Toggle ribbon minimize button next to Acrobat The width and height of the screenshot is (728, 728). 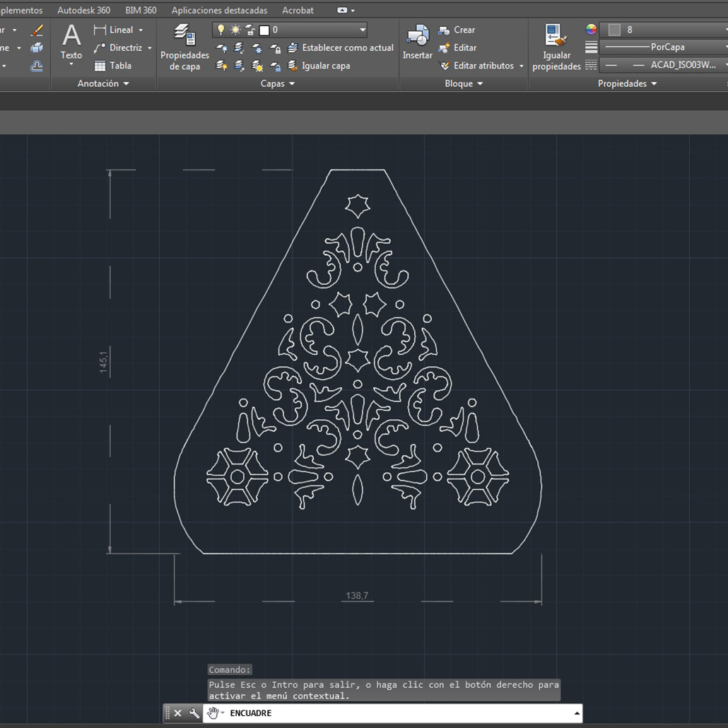342,10
